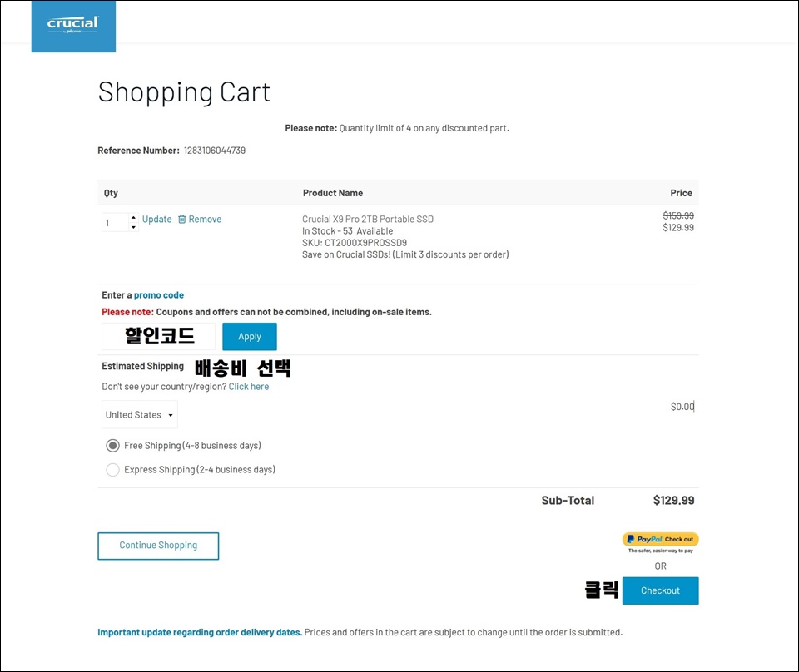Screen dimensions: 799x672
Task: Apply the promo code
Action: [x=250, y=336]
